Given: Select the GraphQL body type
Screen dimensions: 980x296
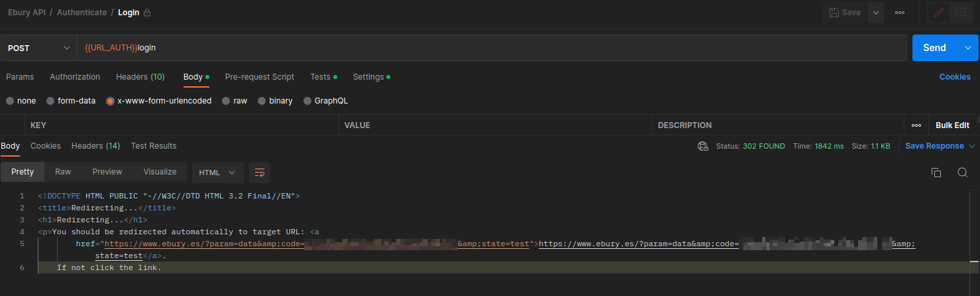Looking at the screenshot, I should click(x=325, y=101).
